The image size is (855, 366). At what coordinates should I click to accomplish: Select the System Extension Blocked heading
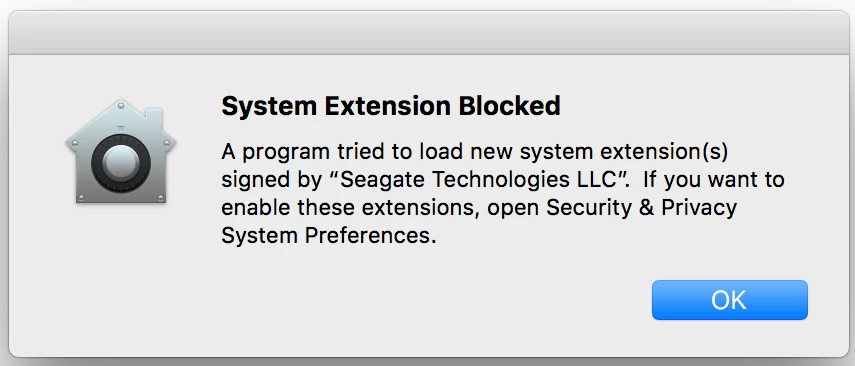point(390,106)
